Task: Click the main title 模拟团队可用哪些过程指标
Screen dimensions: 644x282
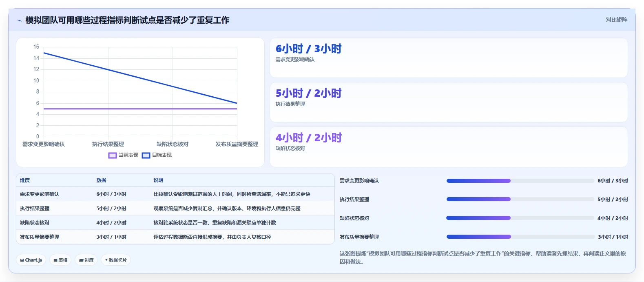Action: (x=127, y=20)
